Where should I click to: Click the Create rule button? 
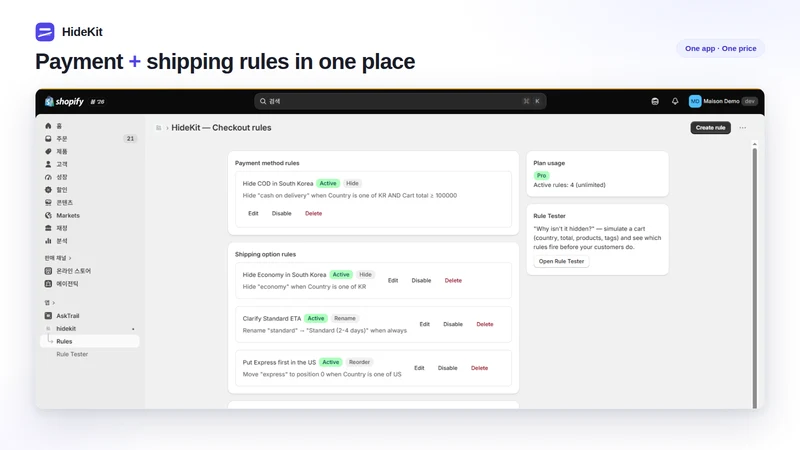(x=710, y=128)
